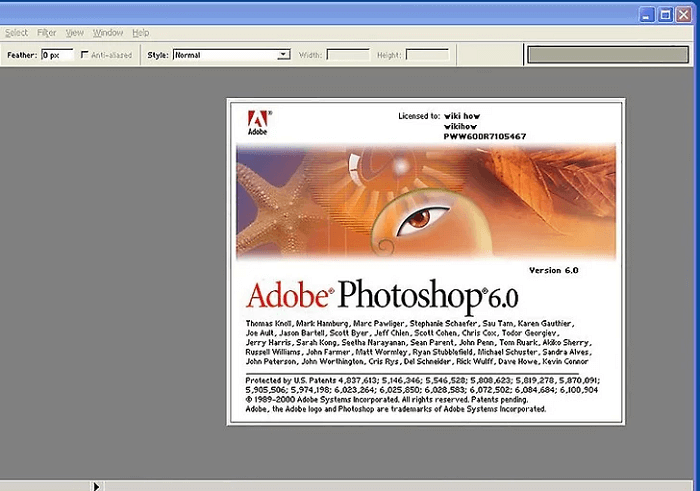Screen dimensions: 700x491
Task: Click the Feather value input field
Action: 57,55
